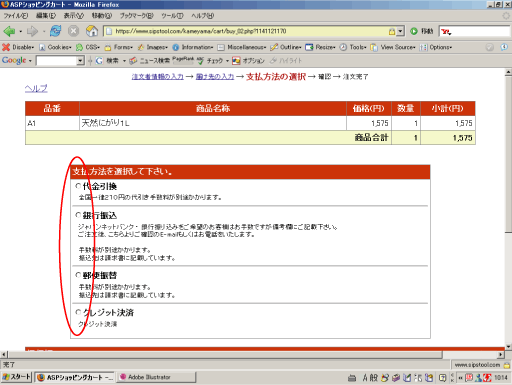Image resolution: width=512 pixels, height=385 pixels.
Task: Open the View Source dropdown menu
Action: click(393, 47)
